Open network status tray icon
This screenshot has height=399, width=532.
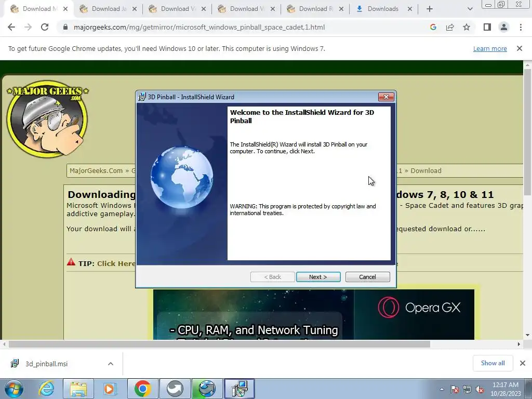tap(467, 389)
